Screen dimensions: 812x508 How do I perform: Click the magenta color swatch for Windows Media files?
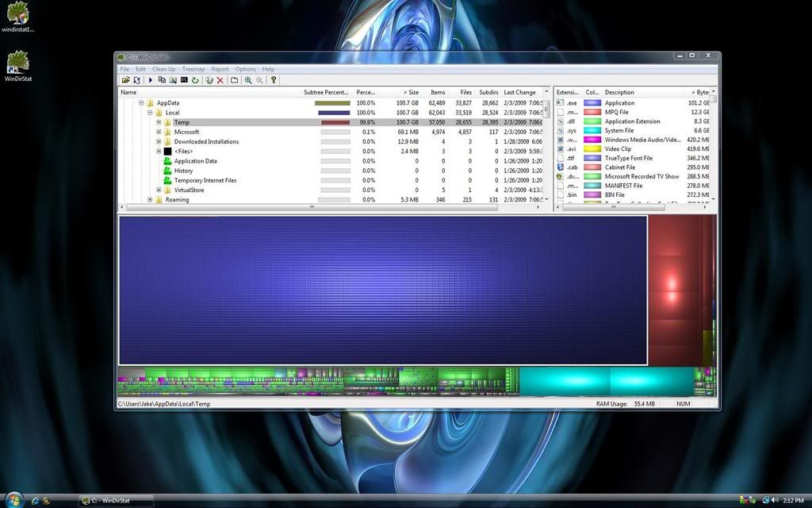click(x=591, y=139)
